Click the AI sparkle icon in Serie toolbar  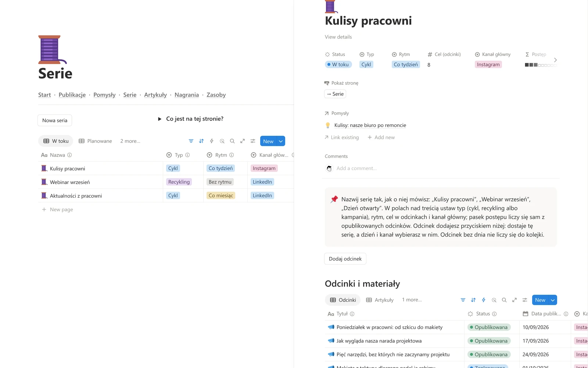point(222,141)
